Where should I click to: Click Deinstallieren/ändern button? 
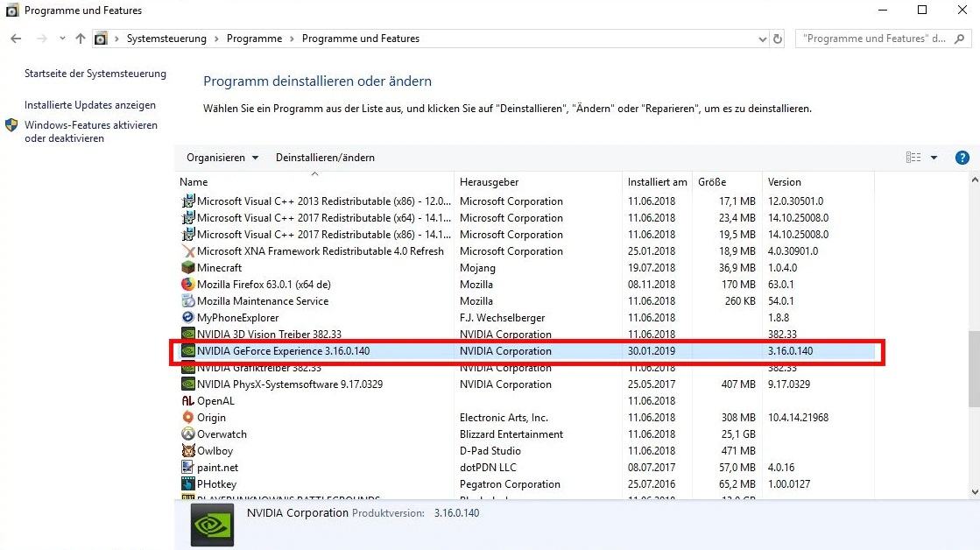(325, 158)
